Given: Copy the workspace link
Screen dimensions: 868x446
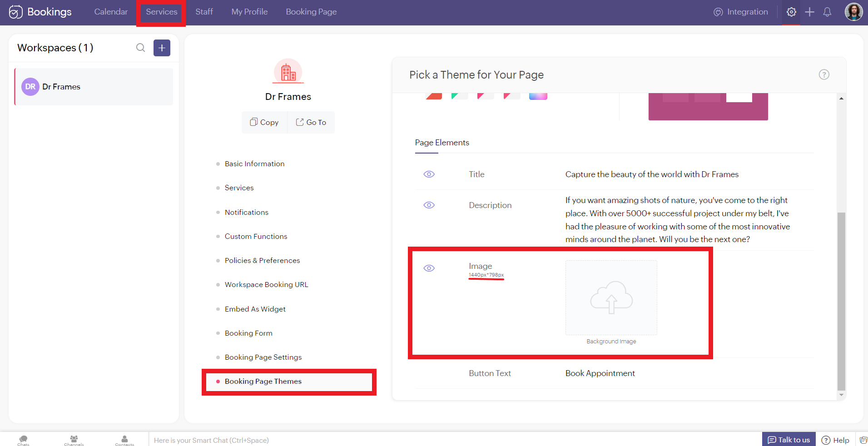Looking at the screenshot, I should [264, 122].
